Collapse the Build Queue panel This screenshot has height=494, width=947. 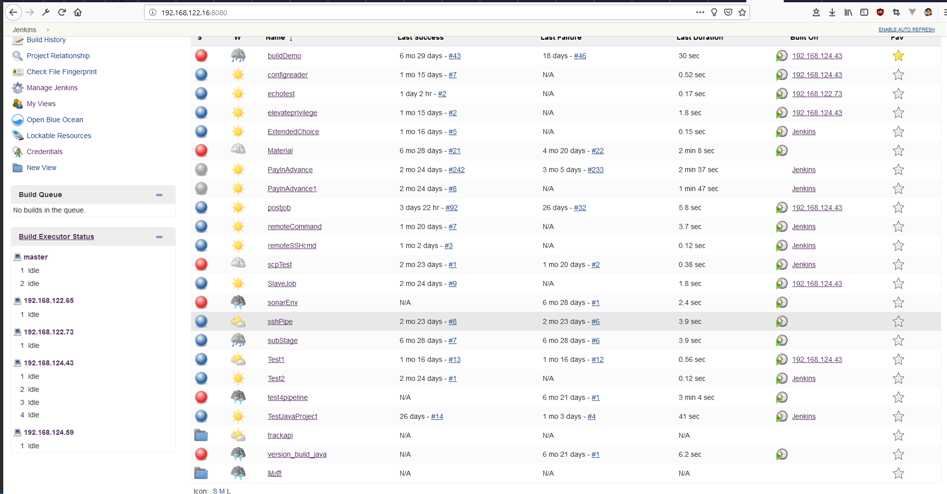coord(159,195)
